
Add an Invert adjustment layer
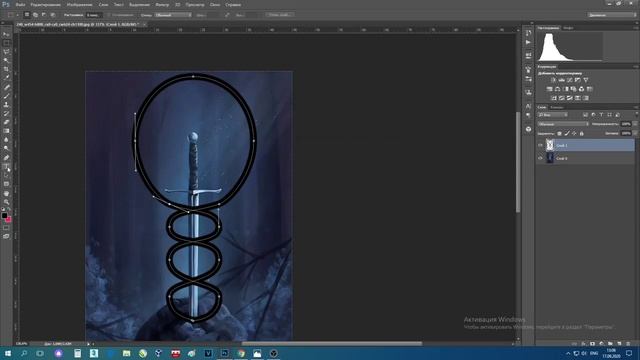554,98
